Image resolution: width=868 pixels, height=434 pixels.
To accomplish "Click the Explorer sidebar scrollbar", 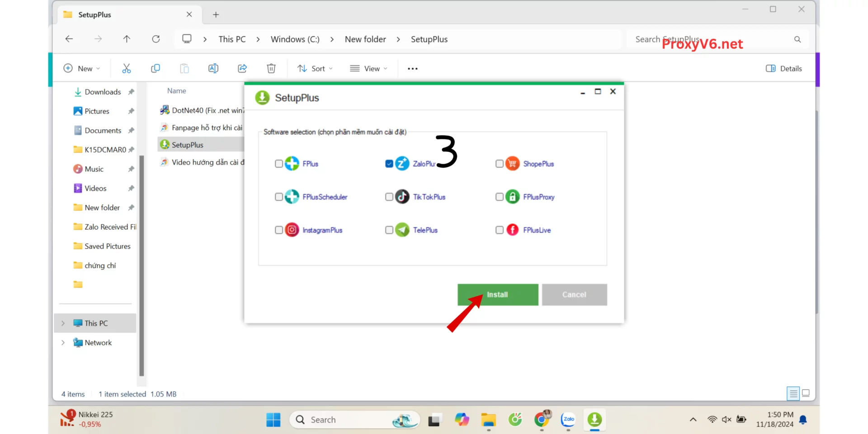I will coord(142,266).
